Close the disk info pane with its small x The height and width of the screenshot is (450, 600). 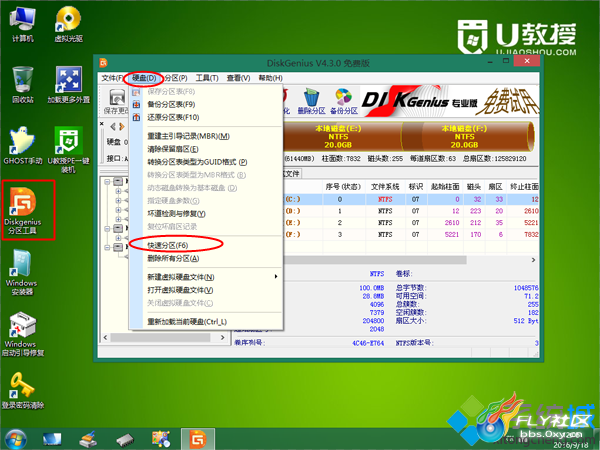[102, 124]
